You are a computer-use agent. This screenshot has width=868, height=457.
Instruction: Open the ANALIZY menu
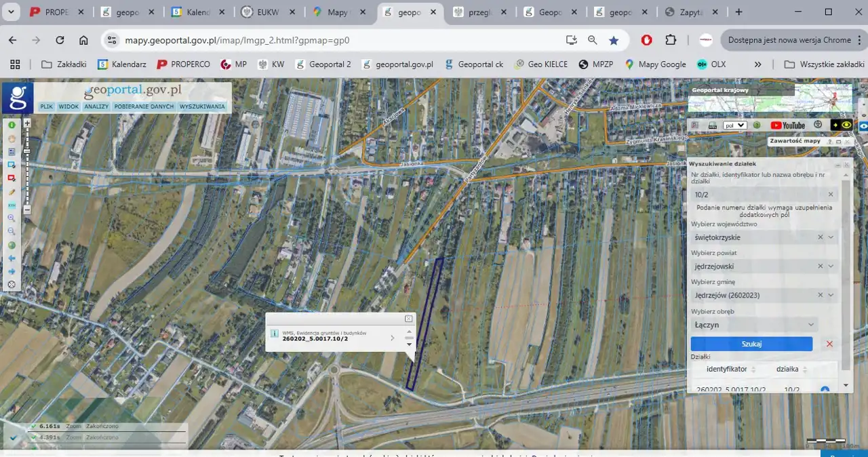(x=96, y=106)
